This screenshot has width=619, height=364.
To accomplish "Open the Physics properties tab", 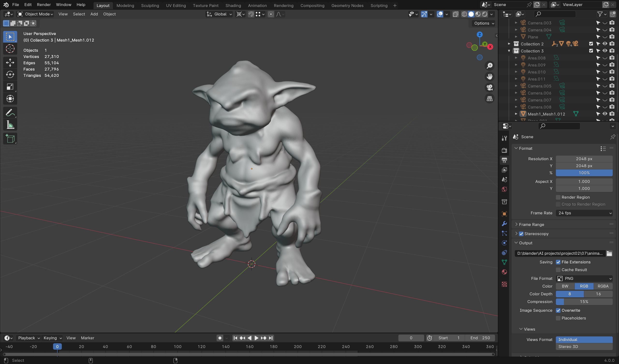I will point(504,243).
